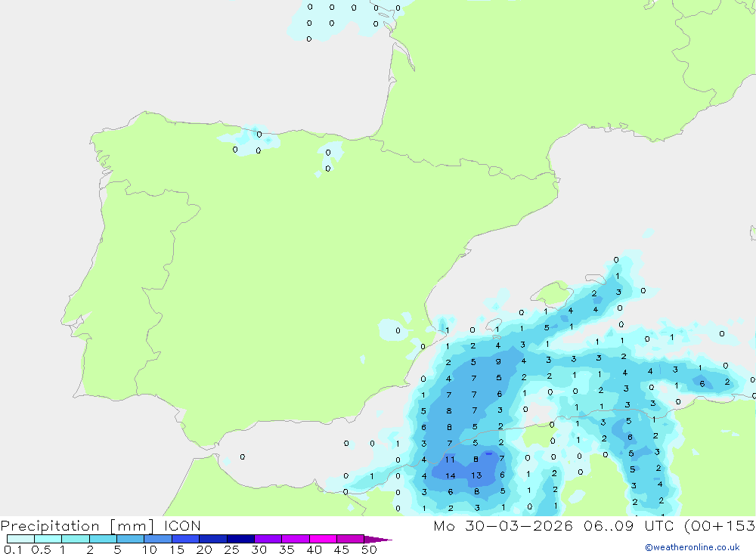Click the 10–15 mm legend color swatch
Screen dimensions: 756x554
pyautogui.click(x=158, y=539)
